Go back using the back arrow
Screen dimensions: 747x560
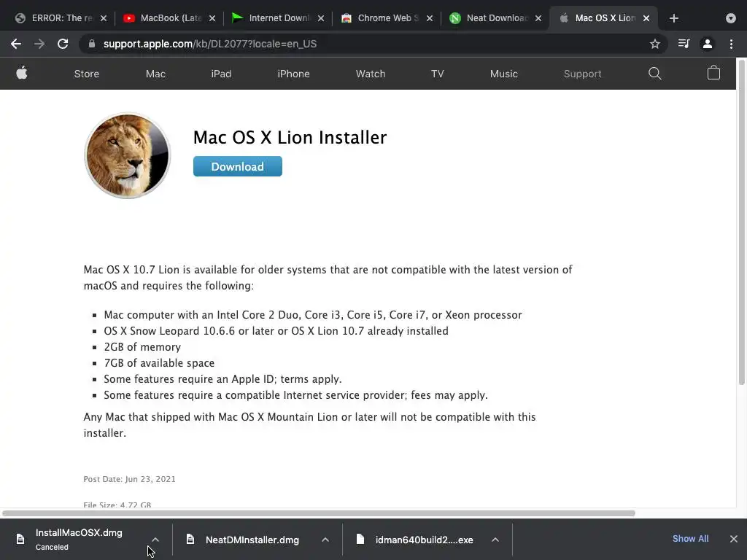(x=16, y=44)
